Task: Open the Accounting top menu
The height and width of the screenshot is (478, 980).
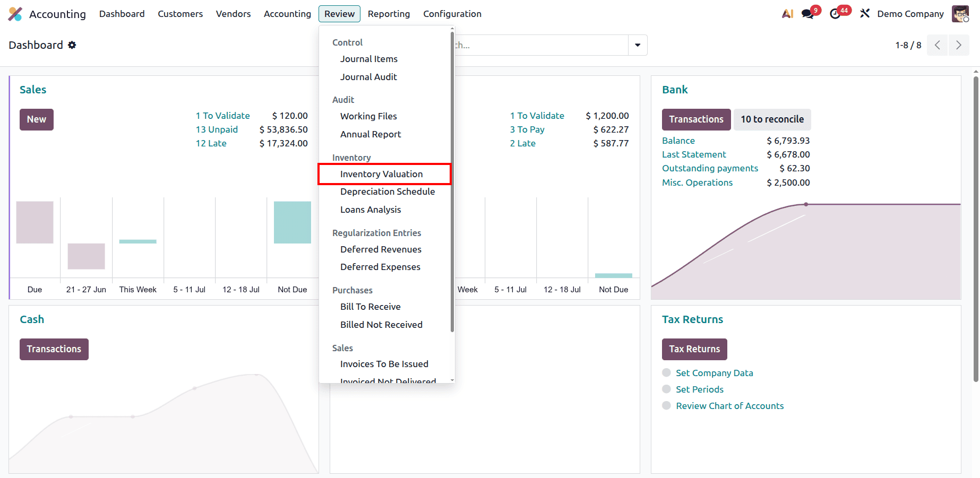Action: (x=287, y=14)
